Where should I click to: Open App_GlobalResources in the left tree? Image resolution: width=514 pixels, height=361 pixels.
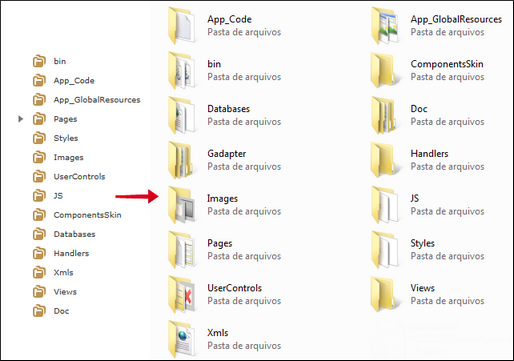(x=86, y=100)
